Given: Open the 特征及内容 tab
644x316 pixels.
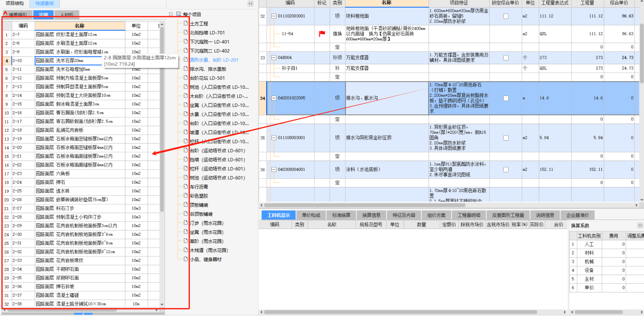Looking at the screenshot, I should pos(404,215).
